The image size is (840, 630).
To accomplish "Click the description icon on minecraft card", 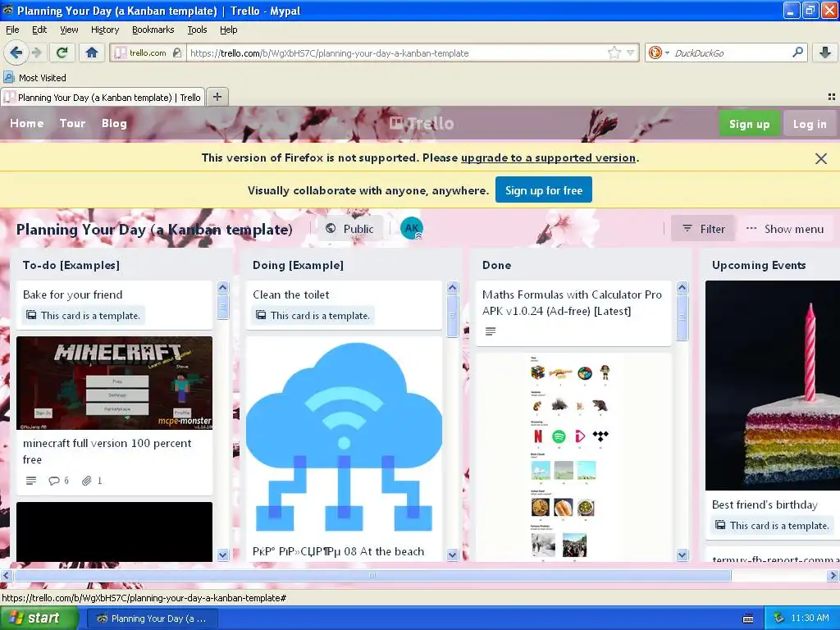I will click(31, 481).
